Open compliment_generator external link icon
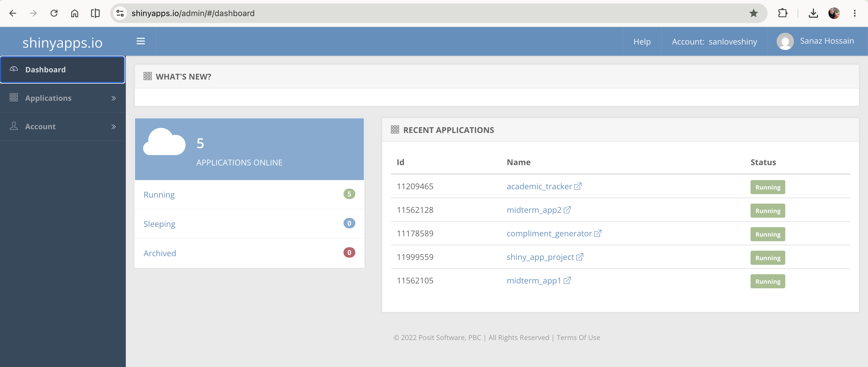This screenshot has height=367, width=868. click(x=598, y=233)
